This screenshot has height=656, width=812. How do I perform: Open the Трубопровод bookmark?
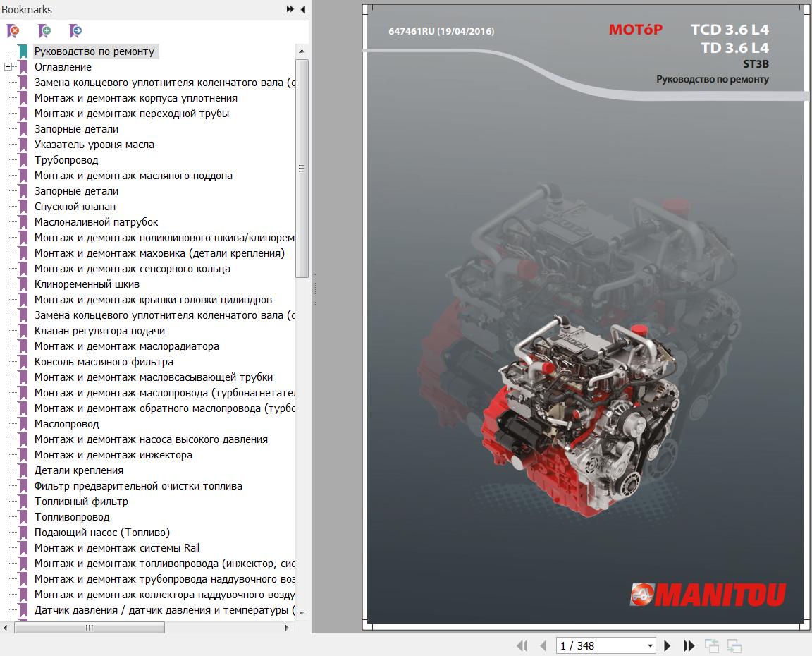point(66,160)
